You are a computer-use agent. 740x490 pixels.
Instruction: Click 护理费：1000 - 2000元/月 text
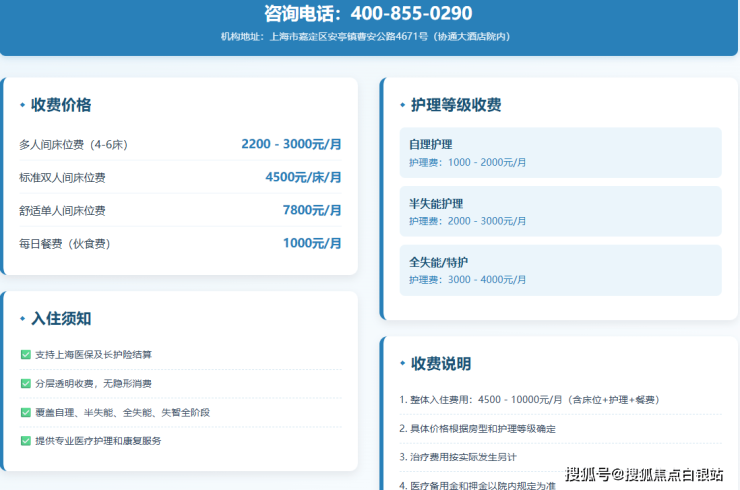point(467,162)
